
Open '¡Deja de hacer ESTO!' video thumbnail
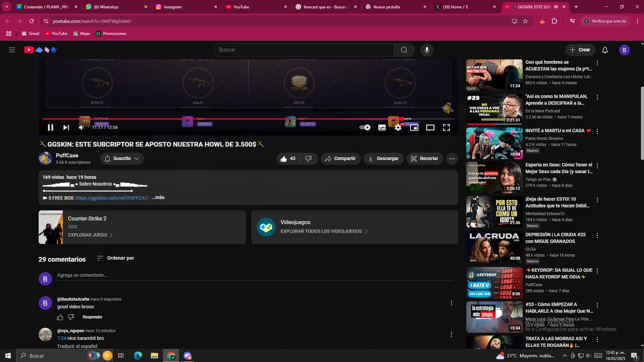tap(494, 212)
